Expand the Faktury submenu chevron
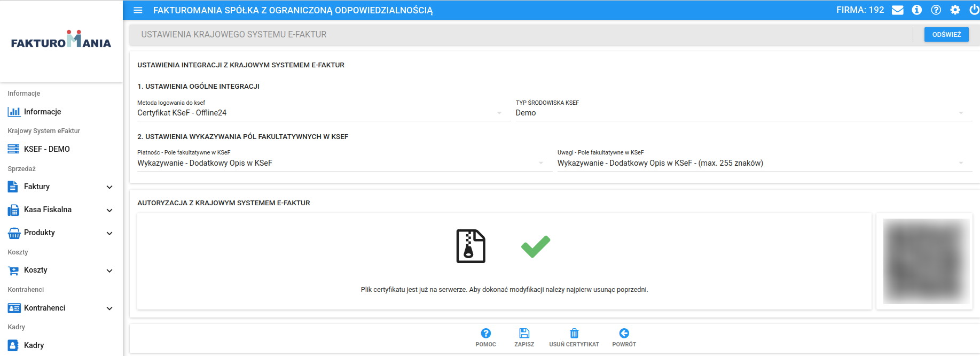Viewport: 980px width, 356px height. click(109, 187)
